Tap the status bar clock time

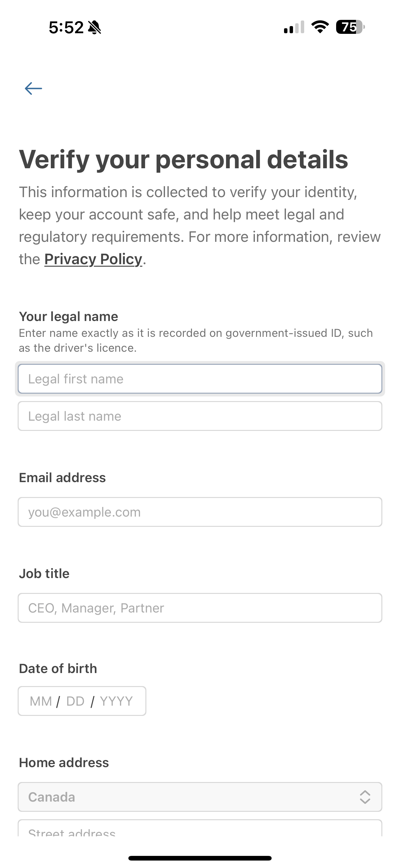pyautogui.click(x=66, y=27)
